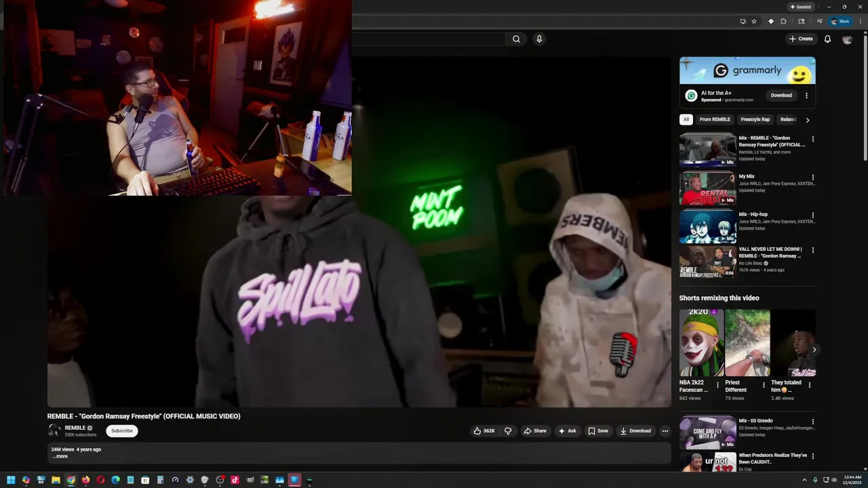Open Windows Start menu

[x=11, y=480]
